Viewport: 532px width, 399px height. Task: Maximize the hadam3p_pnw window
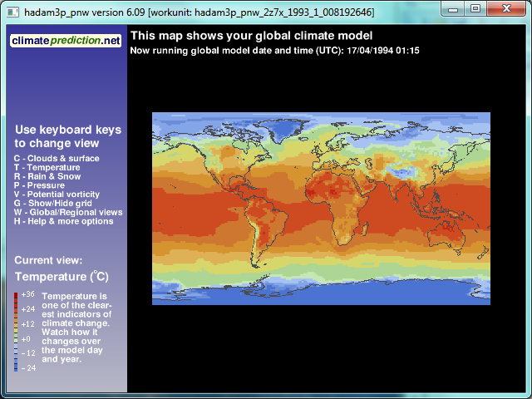(x=475, y=8)
